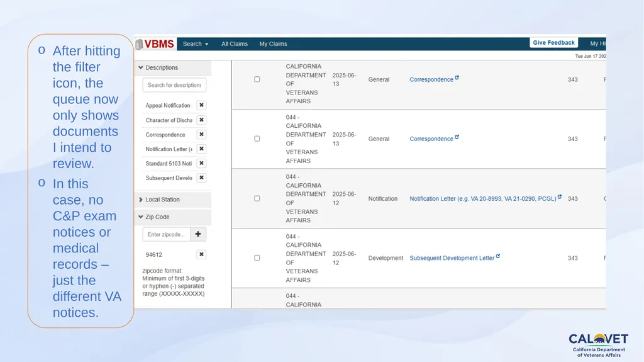The height and width of the screenshot is (362, 644).
Task: Open My Claims tab
Action: (x=273, y=44)
